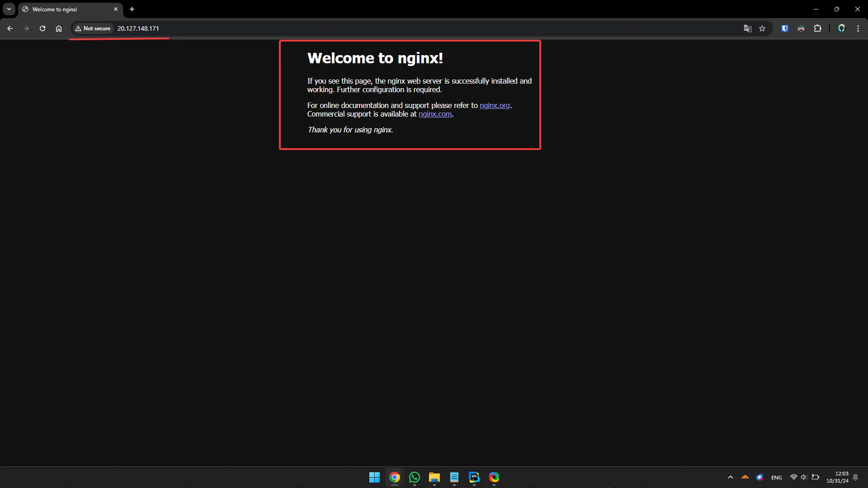
Task: Show hidden system tray icons
Action: 731,477
